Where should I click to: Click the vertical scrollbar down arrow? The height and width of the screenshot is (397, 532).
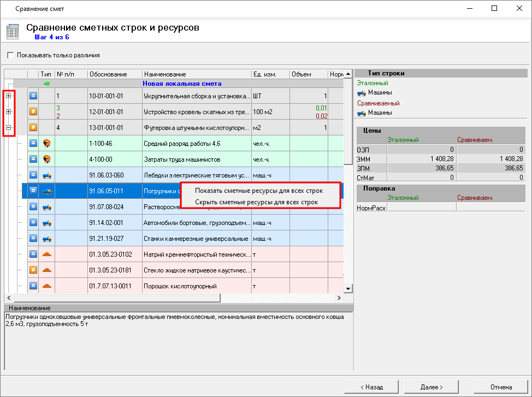pos(347,288)
